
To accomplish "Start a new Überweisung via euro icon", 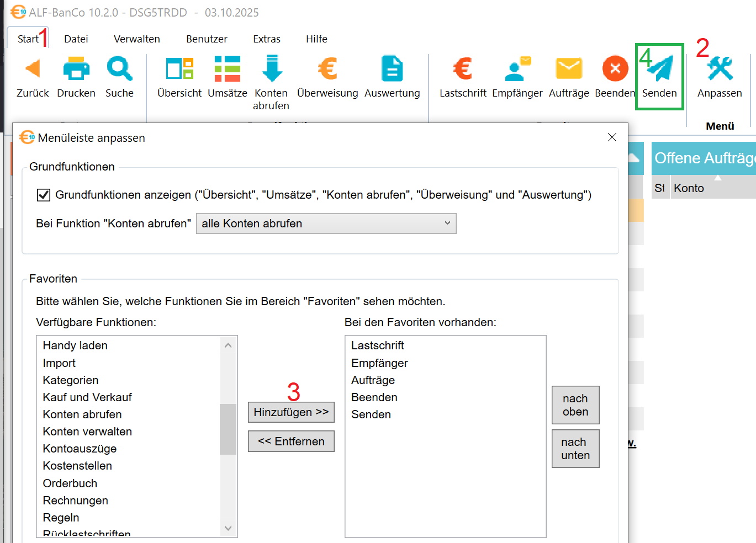I will tap(327, 70).
